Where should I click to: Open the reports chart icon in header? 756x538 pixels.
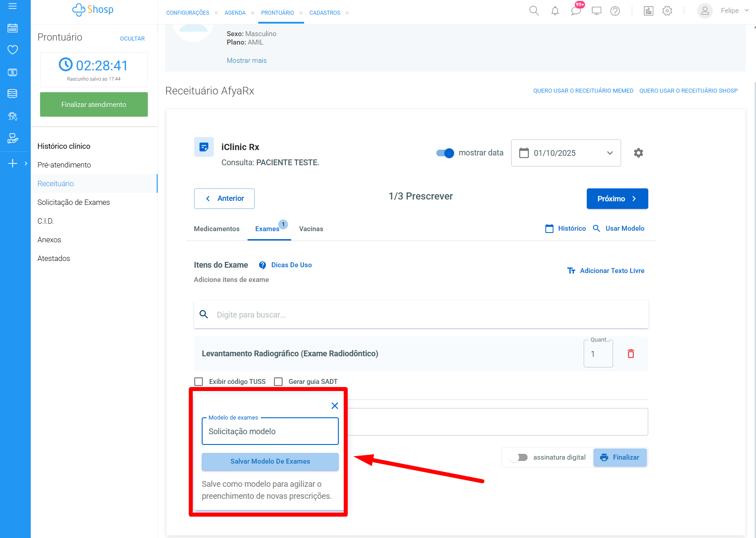(648, 11)
